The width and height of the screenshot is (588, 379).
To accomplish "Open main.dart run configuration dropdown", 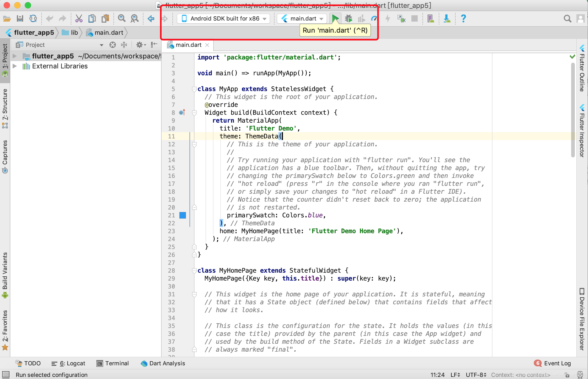I will 302,19.
